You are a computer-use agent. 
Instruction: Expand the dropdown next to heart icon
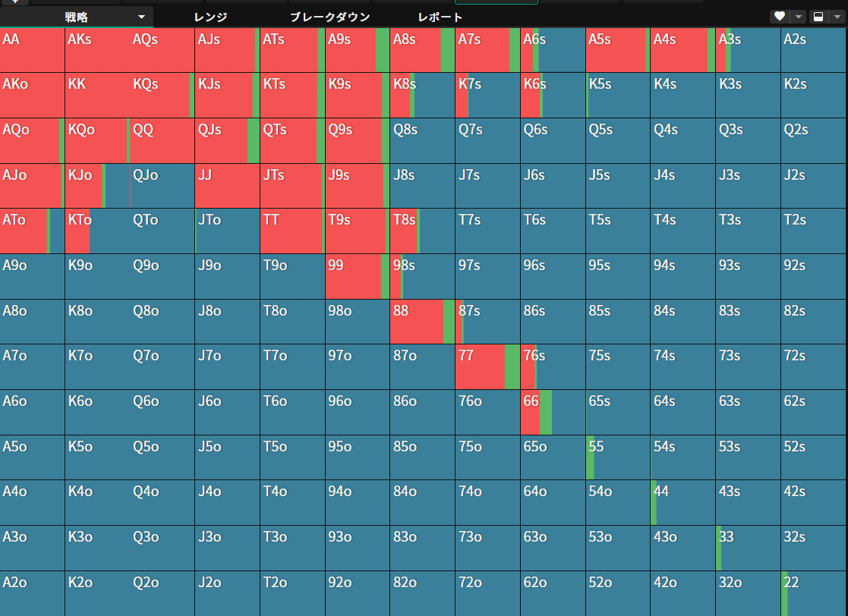pos(798,16)
